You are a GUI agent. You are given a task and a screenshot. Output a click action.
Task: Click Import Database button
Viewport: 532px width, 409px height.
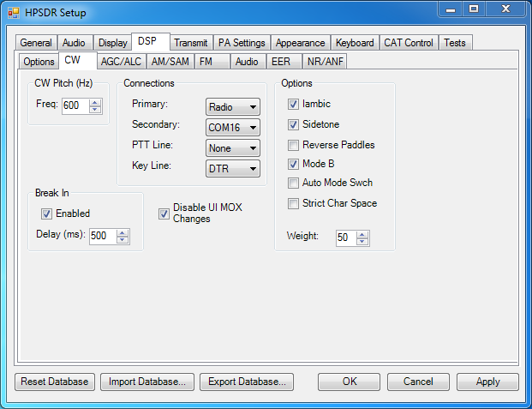coord(147,382)
